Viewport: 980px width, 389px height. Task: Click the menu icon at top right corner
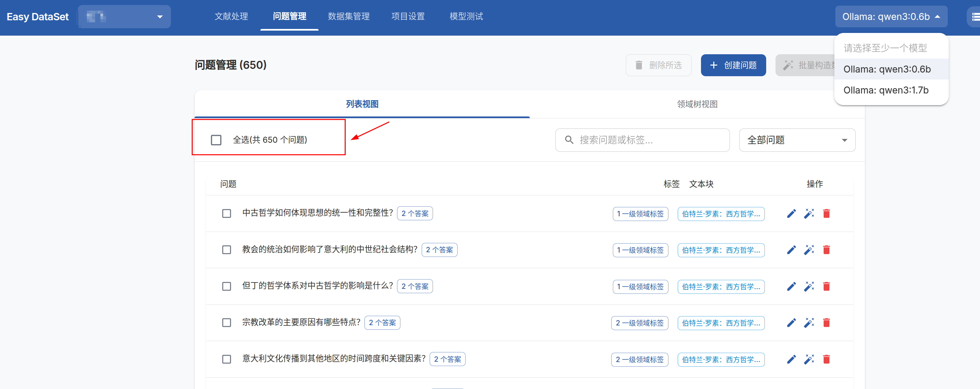(x=975, y=17)
